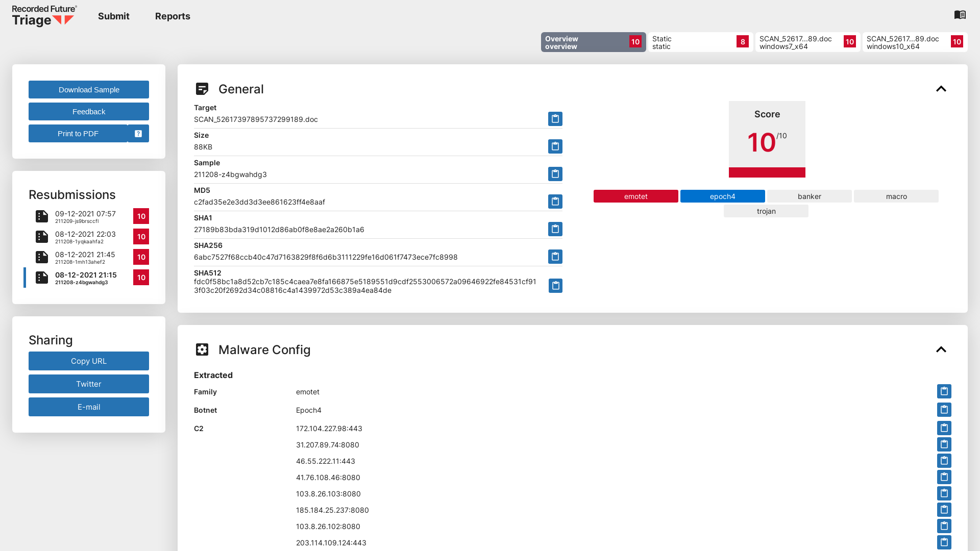Copy the Target filename to clipboard
Image resolution: width=980 pixels, height=551 pixels.
click(555, 119)
